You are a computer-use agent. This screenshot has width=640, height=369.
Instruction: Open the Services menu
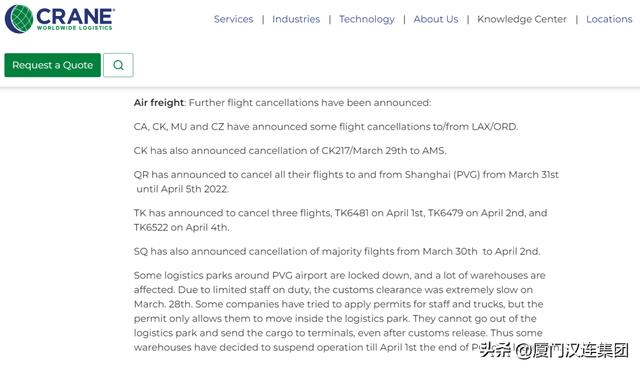point(233,19)
